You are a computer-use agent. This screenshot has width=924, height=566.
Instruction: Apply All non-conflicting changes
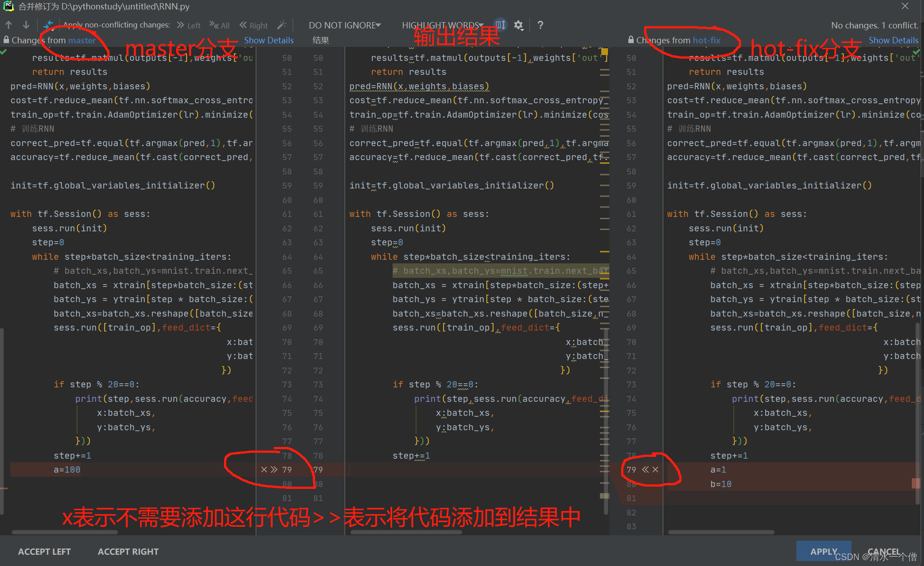coord(220,25)
